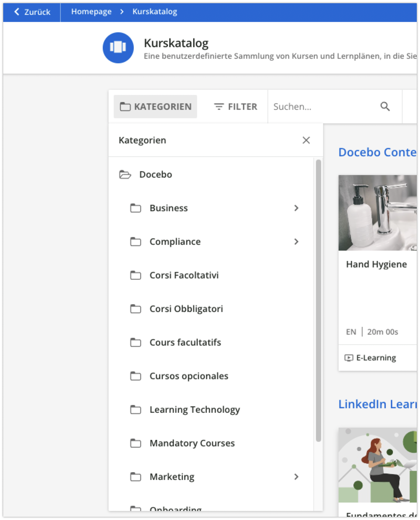This screenshot has height=520, width=420.
Task: Expand the Business category chevron
Action: click(296, 208)
